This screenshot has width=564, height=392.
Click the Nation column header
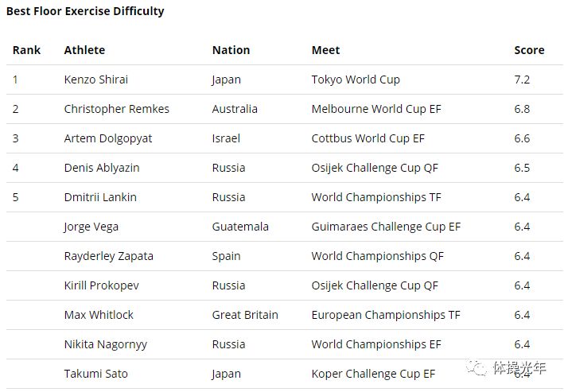pyautogui.click(x=231, y=50)
